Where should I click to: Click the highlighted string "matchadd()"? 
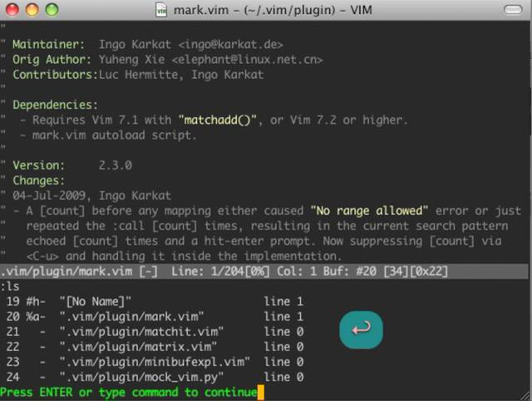(217, 120)
